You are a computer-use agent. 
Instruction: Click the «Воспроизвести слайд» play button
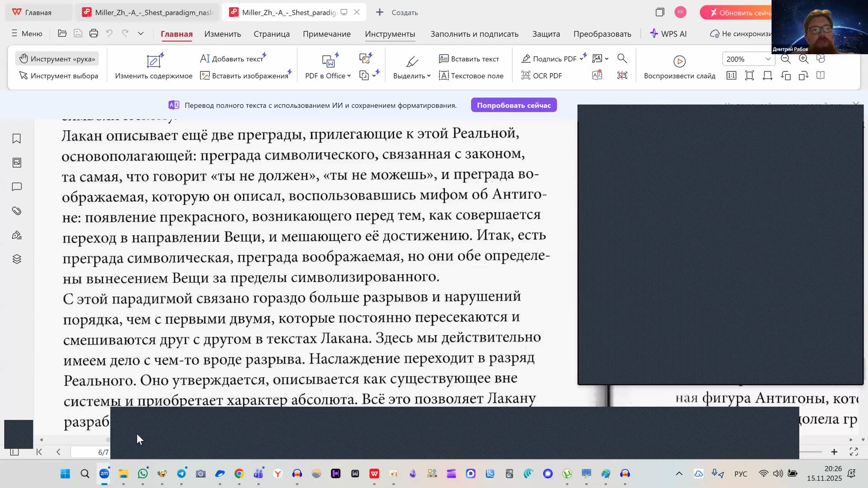coord(679,61)
